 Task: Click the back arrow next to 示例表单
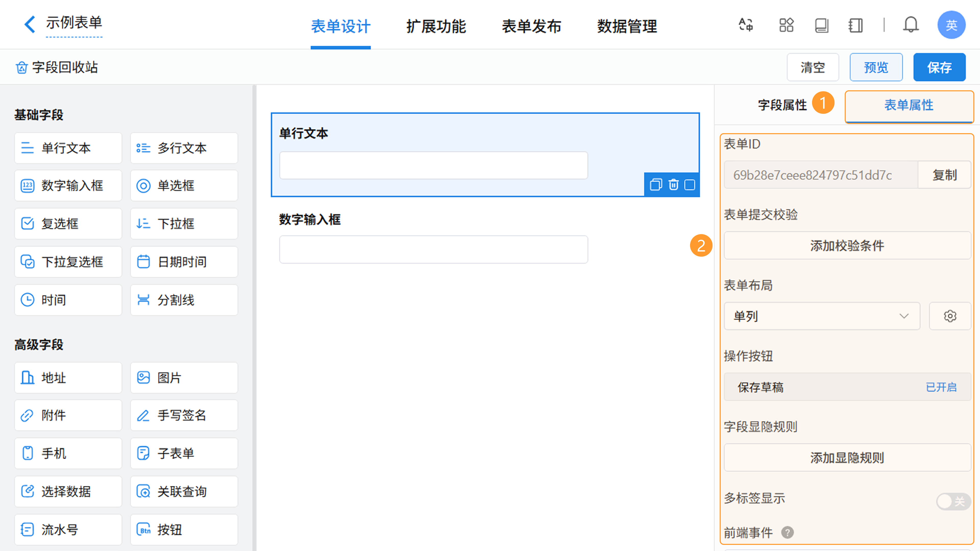(x=30, y=24)
